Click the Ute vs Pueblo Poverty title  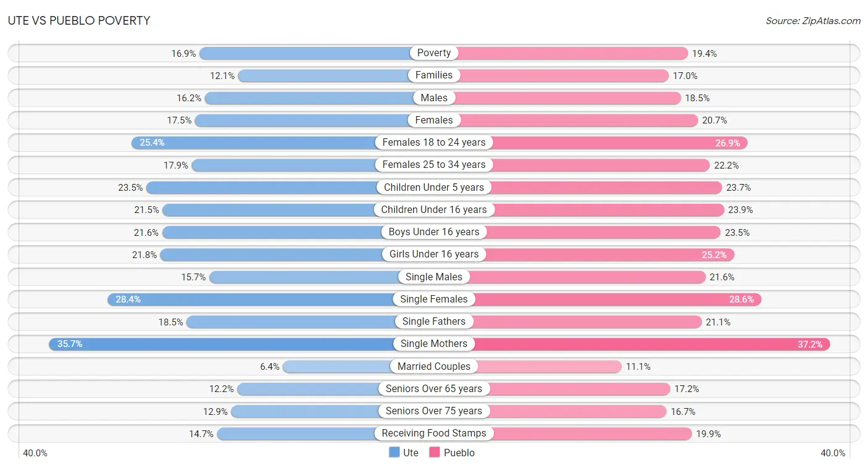click(x=79, y=20)
